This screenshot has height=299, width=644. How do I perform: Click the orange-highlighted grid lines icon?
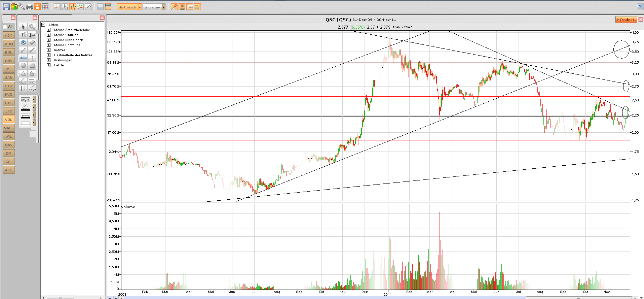(108, 7)
